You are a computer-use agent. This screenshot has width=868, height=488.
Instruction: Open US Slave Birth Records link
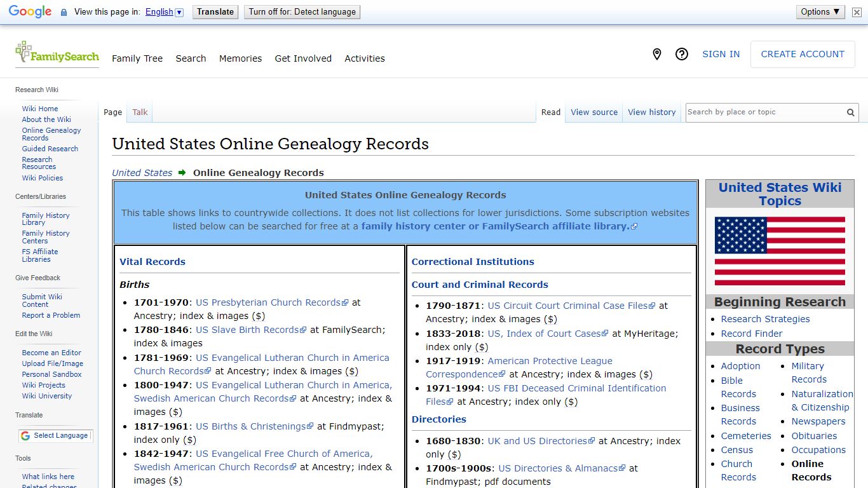click(x=251, y=330)
